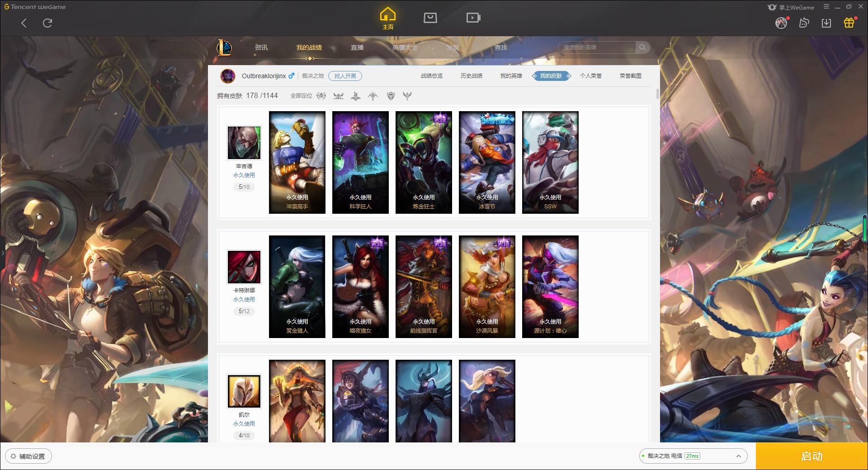Open the download manager icon
Image resolution: width=868 pixels, height=470 pixels.
point(826,23)
